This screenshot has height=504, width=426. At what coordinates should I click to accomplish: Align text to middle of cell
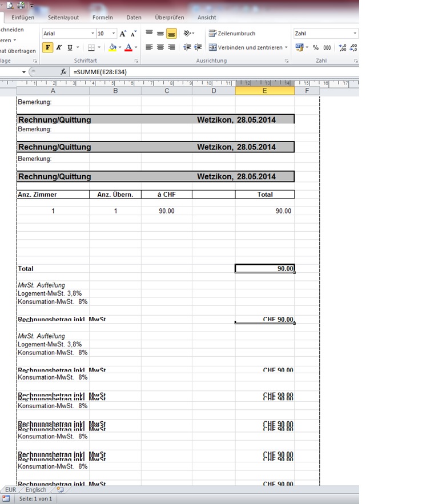pos(160,34)
